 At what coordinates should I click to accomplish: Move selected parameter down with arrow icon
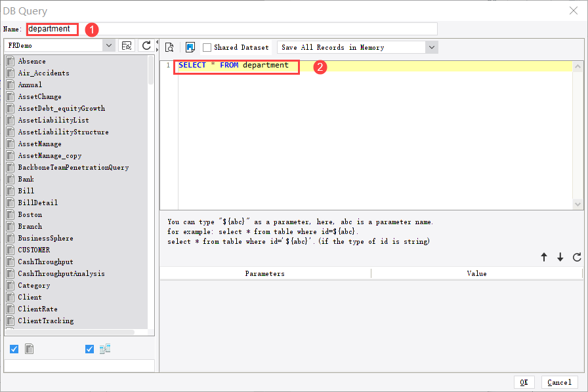click(560, 257)
